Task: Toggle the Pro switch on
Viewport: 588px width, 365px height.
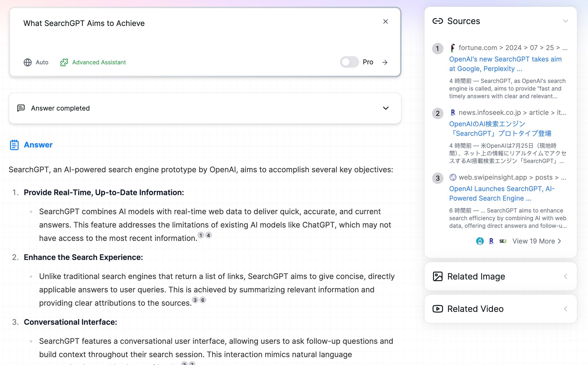Action: click(349, 62)
